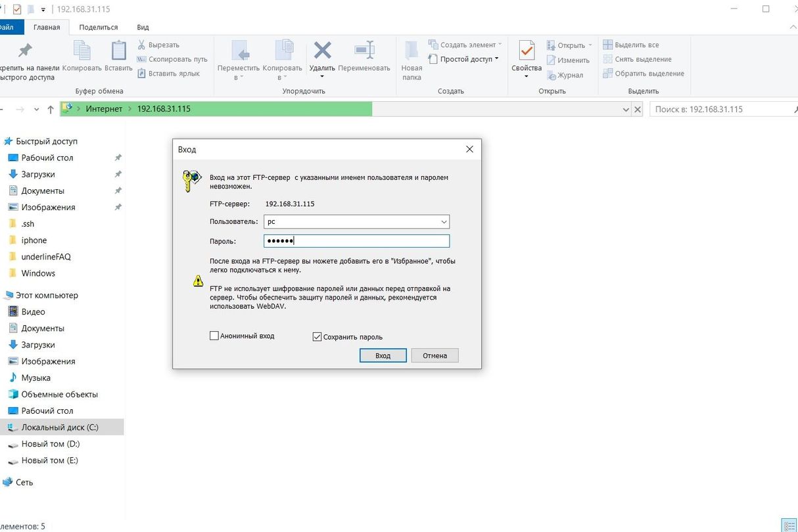Enable the Анонимный вход checkbox
Screen dimensions: 798x532
click(214, 336)
